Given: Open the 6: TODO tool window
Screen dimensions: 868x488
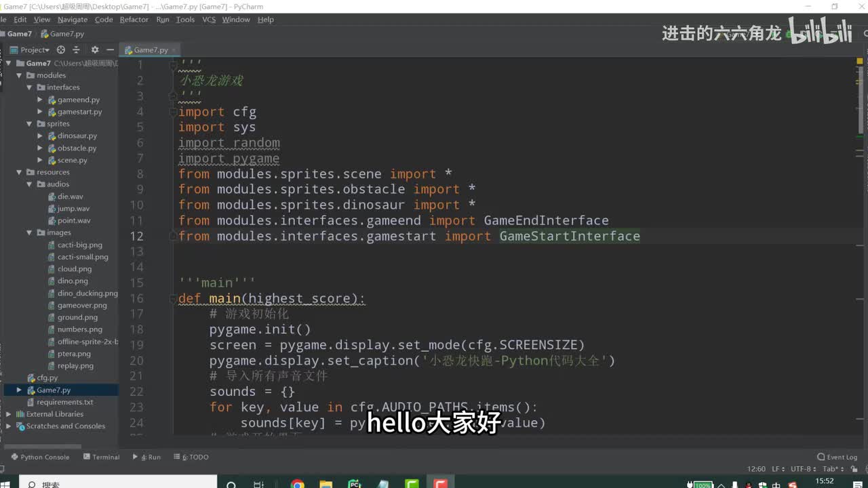Looking at the screenshot, I should 191,457.
